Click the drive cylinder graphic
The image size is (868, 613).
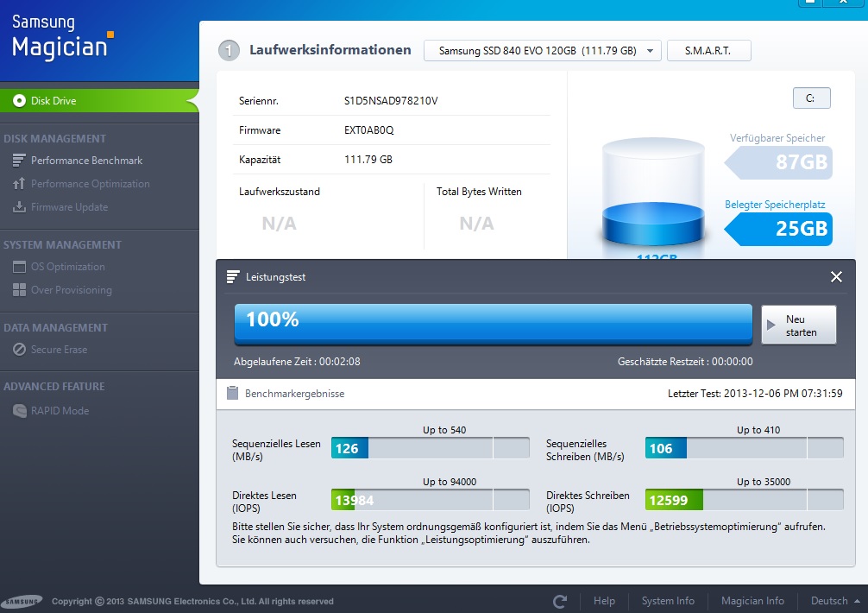click(653, 193)
